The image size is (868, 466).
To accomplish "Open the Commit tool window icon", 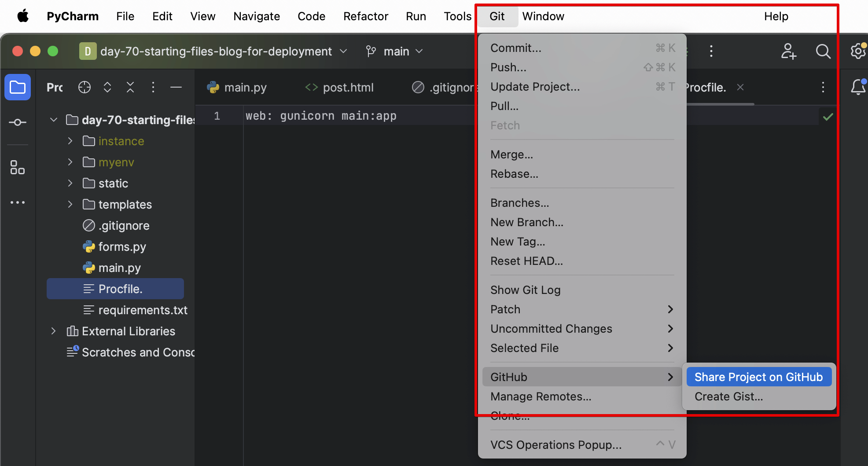I will tap(18, 122).
